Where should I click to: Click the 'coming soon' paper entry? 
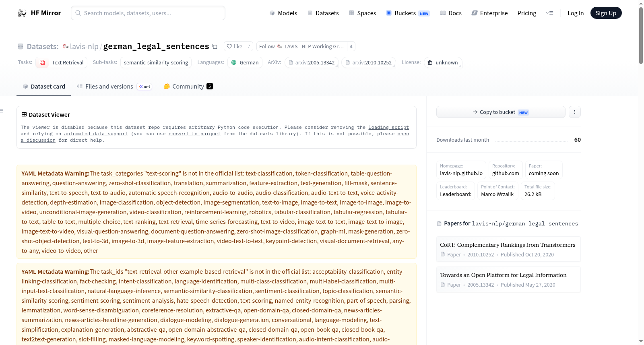coord(544,169)
